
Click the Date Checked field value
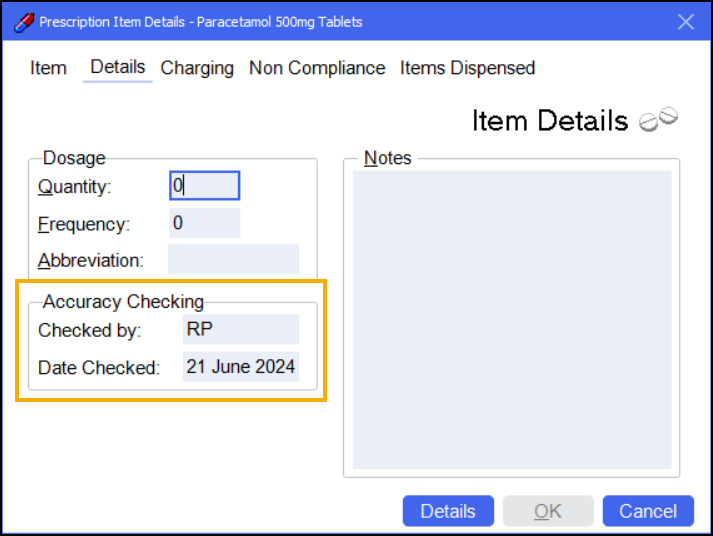(240, 367)
